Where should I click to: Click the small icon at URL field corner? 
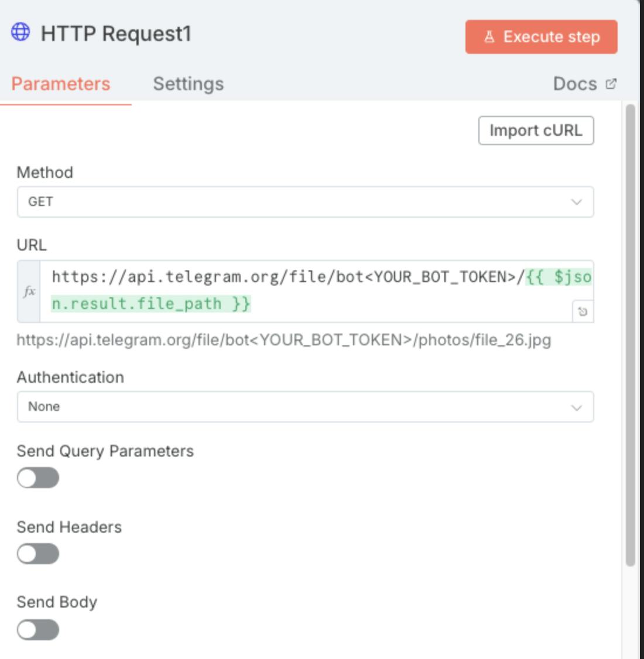point(583,311)
